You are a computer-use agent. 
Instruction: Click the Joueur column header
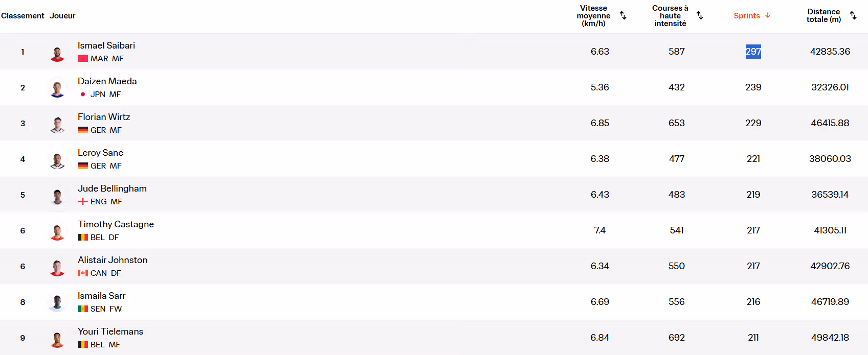pos(62,16)
